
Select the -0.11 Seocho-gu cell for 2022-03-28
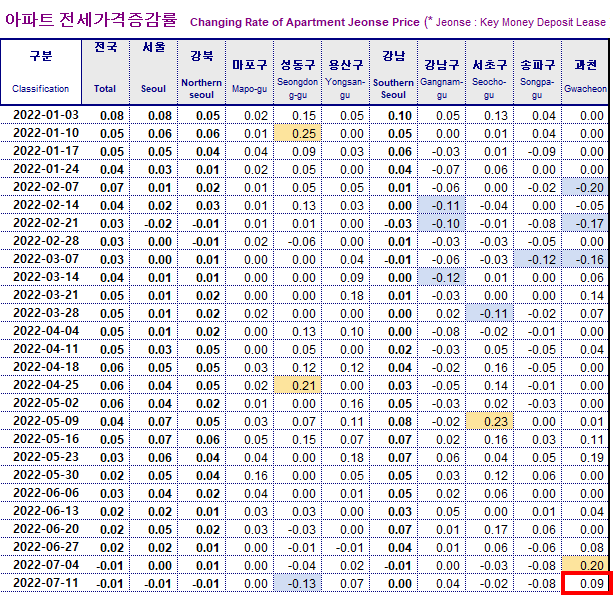tap(489, 313)
